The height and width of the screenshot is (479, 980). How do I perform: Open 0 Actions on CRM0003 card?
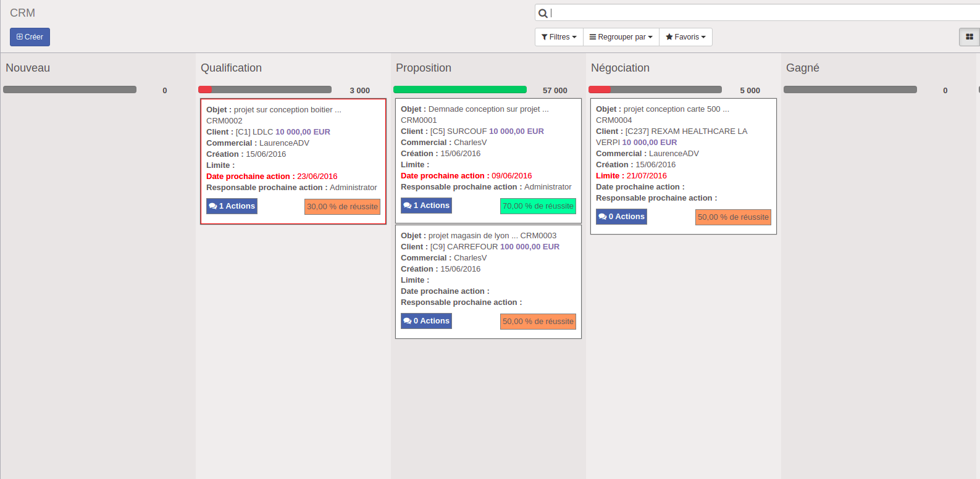(x=426, y=321)
